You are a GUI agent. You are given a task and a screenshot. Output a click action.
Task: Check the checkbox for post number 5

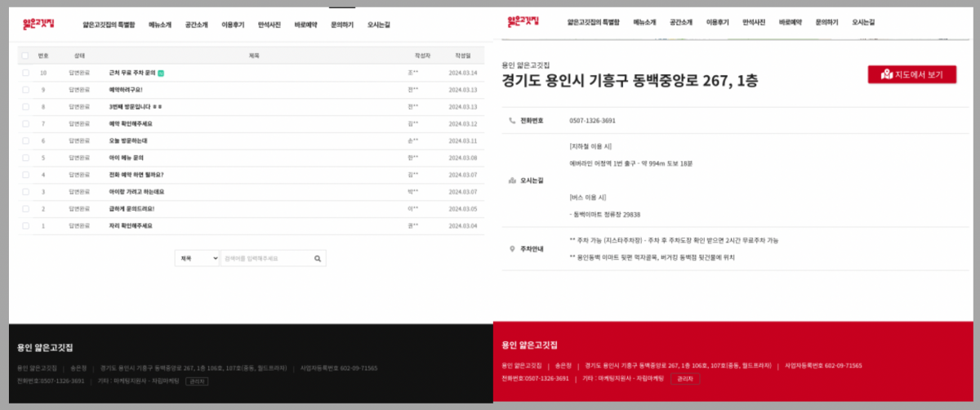25,158
